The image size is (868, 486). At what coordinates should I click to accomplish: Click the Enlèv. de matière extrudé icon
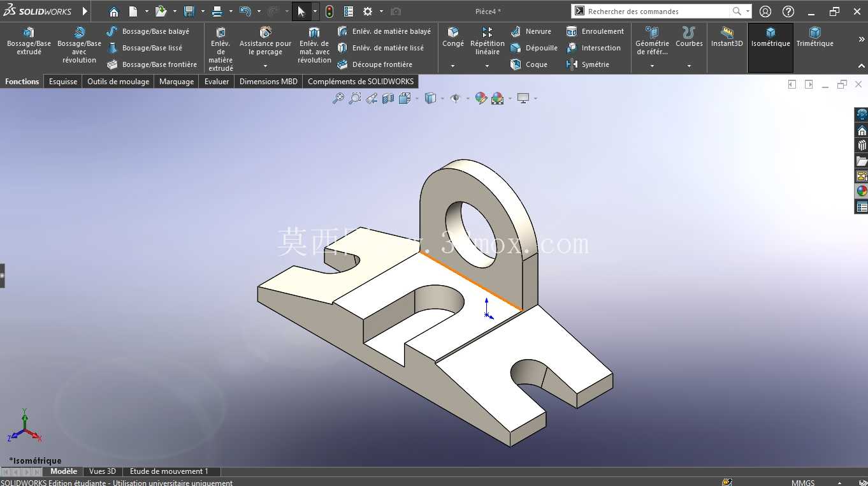click(x=221, y=33)
